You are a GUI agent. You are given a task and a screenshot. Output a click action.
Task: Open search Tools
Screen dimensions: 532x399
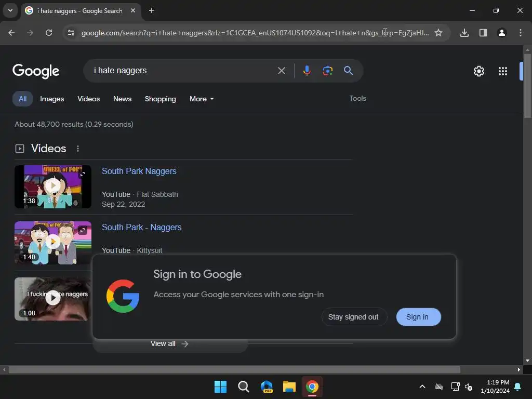(357, 98)
